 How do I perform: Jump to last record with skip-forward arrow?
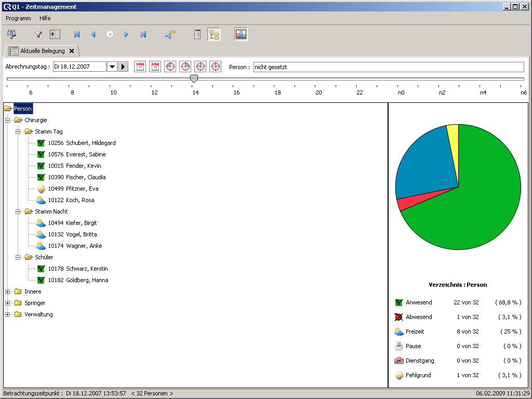[x=143, y=34]
